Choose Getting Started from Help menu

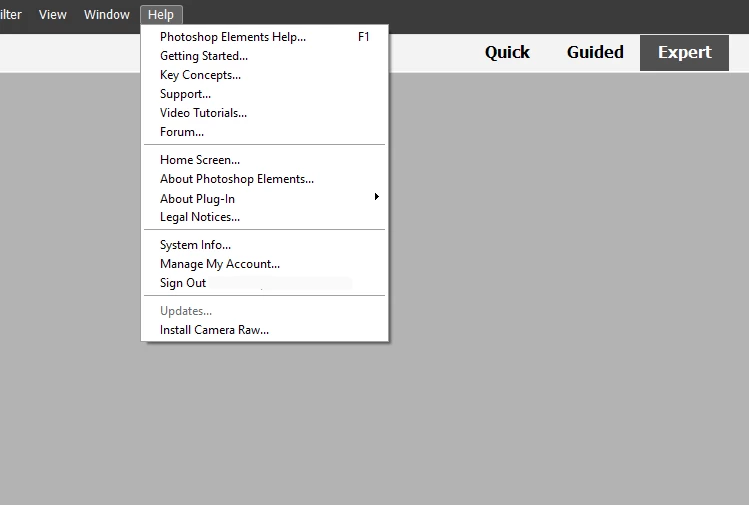pyautogui.click(x=265, y=56)
